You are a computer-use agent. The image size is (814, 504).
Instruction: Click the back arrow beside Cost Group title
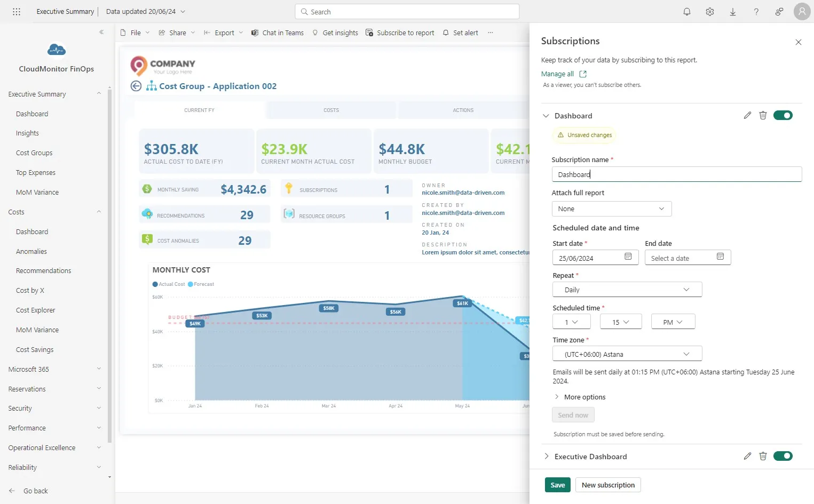(136, 86)
